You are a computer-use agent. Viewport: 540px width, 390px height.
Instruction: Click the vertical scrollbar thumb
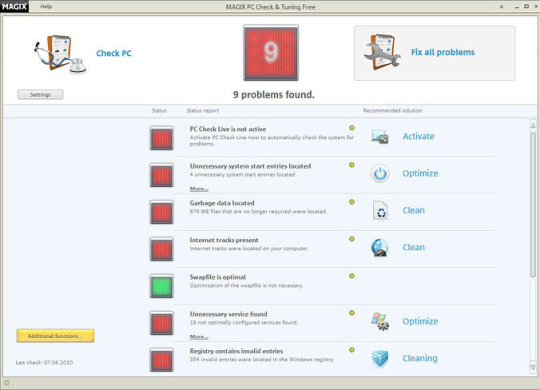click(x=533, y=205)
